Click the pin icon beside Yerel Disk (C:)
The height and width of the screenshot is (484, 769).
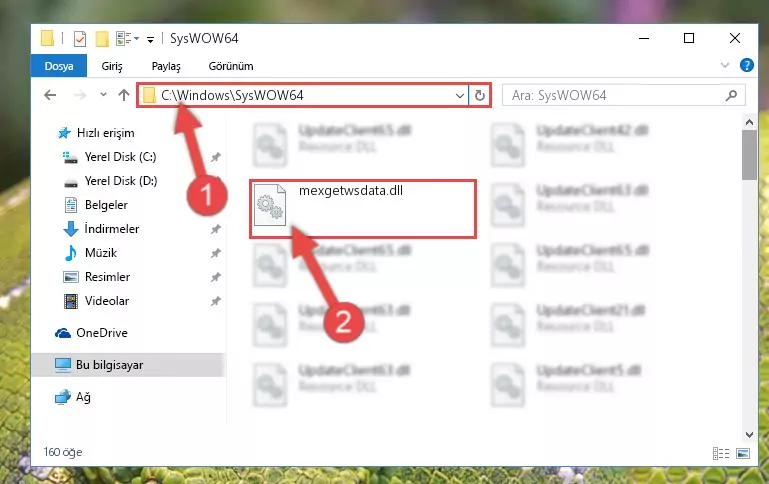pyautogui.click(x=215, y=157)
